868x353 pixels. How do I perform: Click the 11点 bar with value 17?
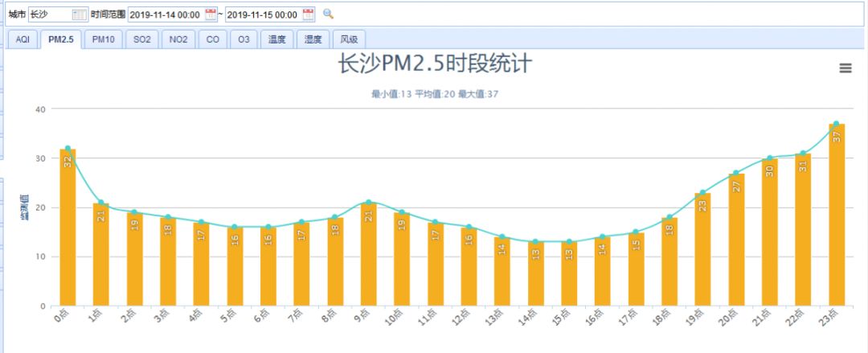coord(435,265)
